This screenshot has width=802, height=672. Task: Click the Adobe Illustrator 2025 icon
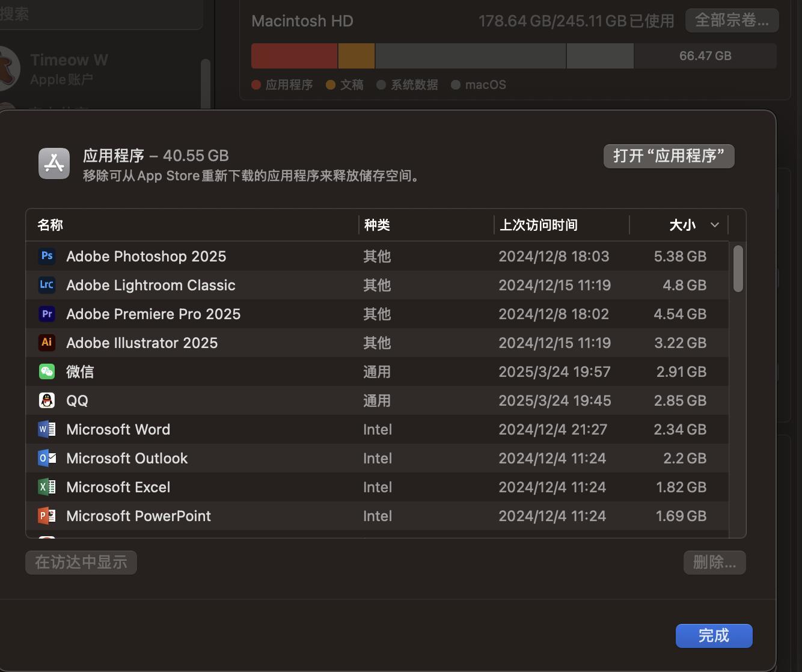(47, 343)
